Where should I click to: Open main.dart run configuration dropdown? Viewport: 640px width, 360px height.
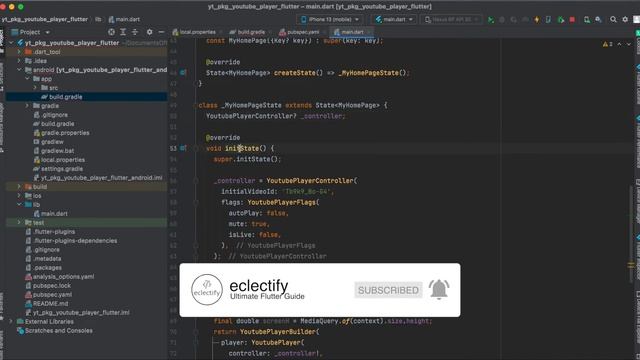pos(394,19)
